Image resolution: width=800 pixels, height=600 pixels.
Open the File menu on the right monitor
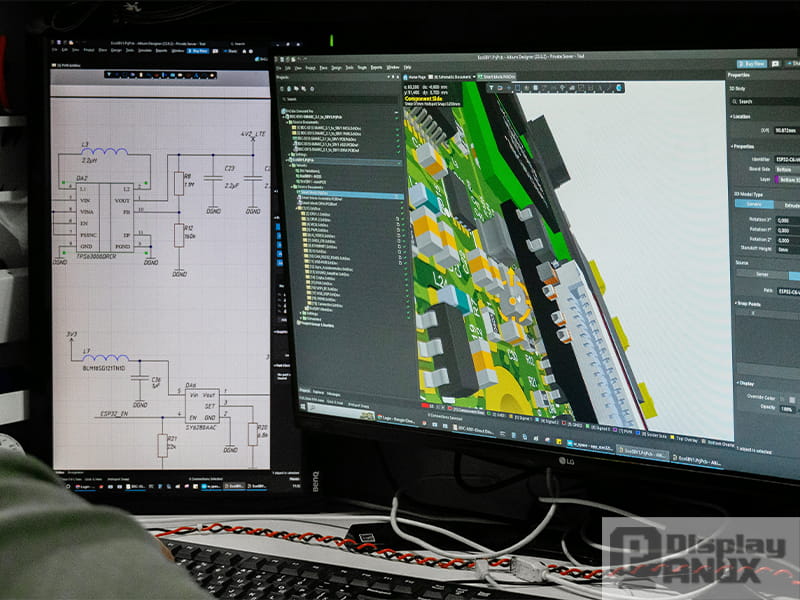tap(279, 68)
